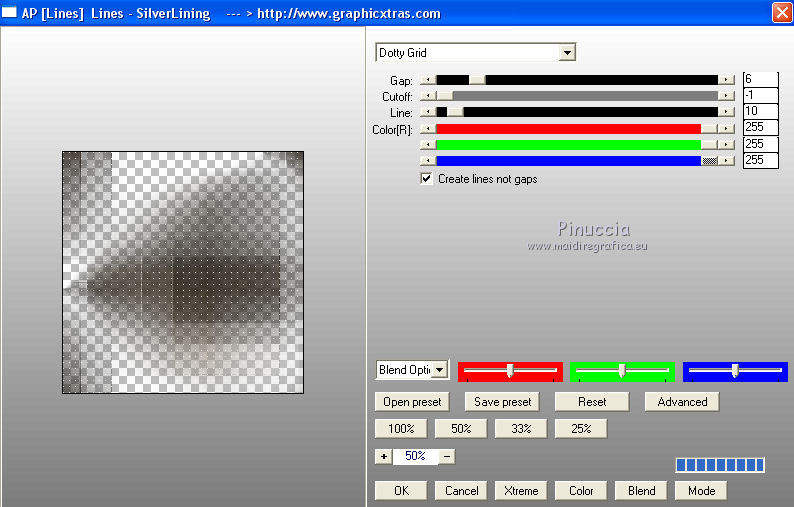Click the Cancel button

461,491
